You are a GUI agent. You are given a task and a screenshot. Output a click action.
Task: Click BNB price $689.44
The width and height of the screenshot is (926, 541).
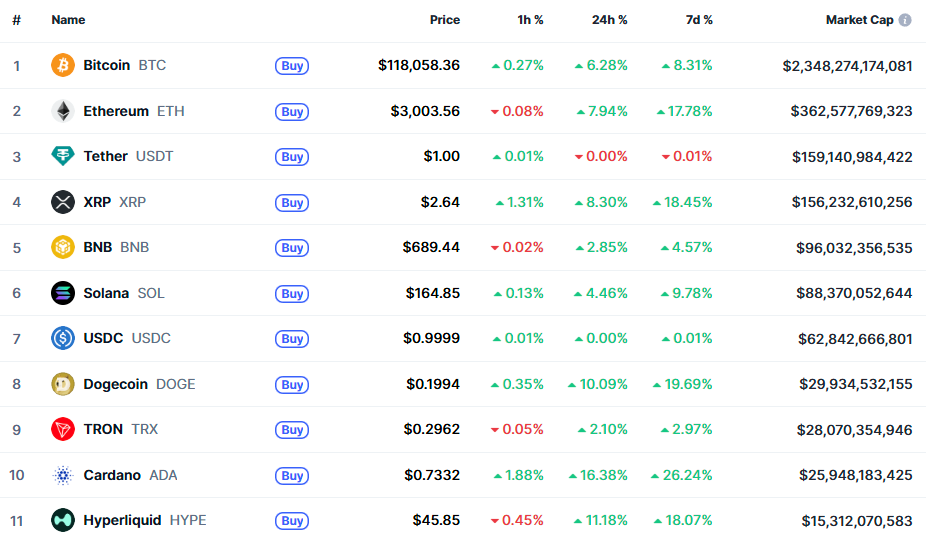(431, 247)
